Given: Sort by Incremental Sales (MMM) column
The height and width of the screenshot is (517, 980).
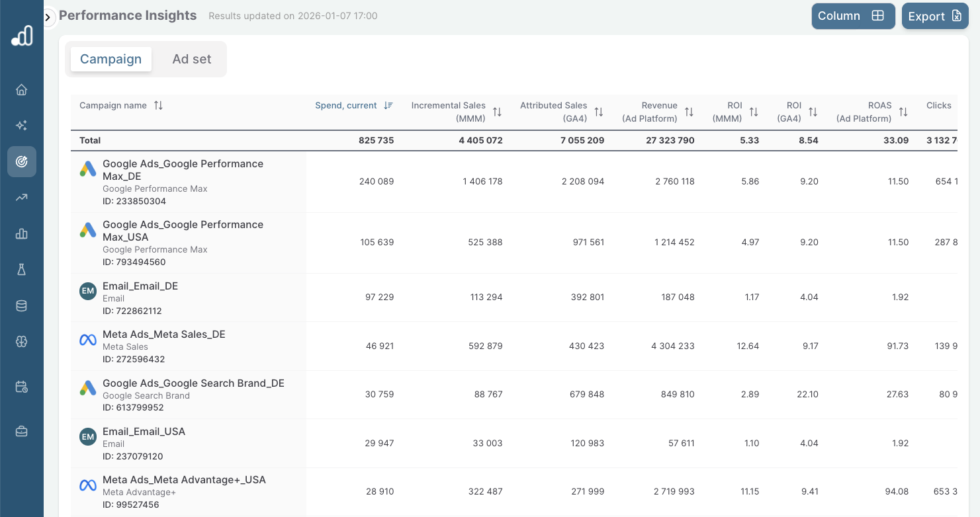Looking at the screenshot, I should coord(497,112).
